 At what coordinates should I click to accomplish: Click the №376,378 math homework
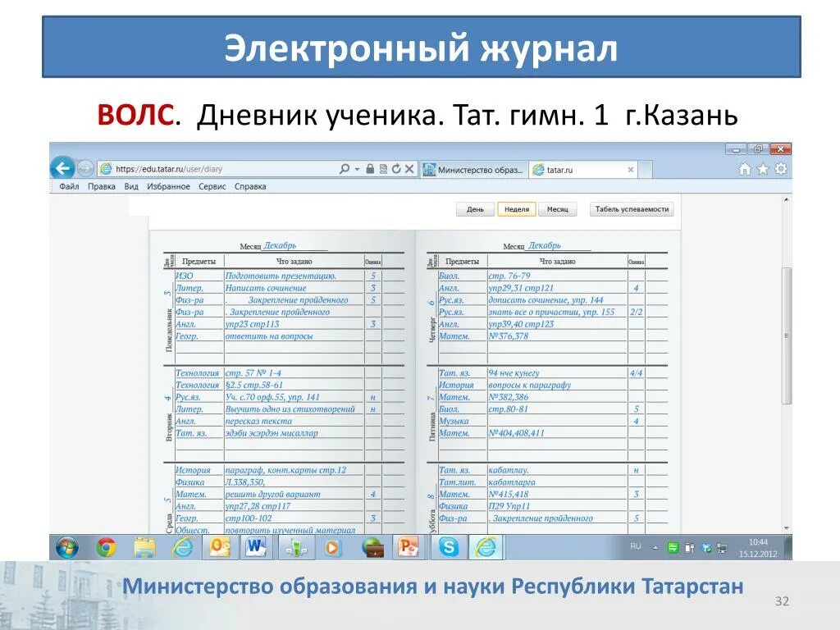tap(509, 336)
